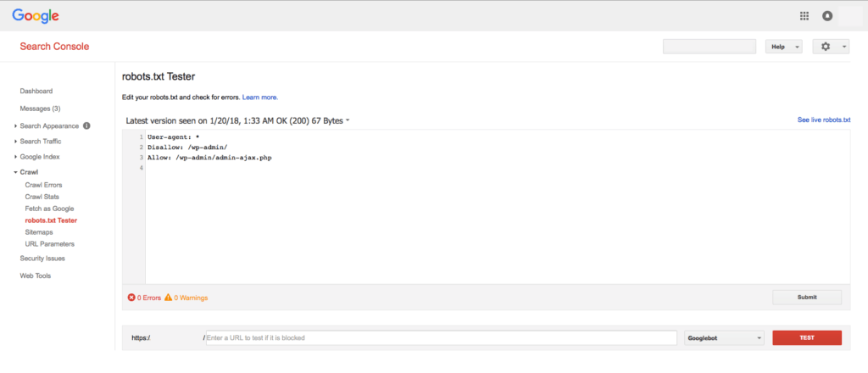This screenshot has width=868, height=373.
Task: Focus the URL to test input field
Action: pyautogui.click(x=441, y=337)
